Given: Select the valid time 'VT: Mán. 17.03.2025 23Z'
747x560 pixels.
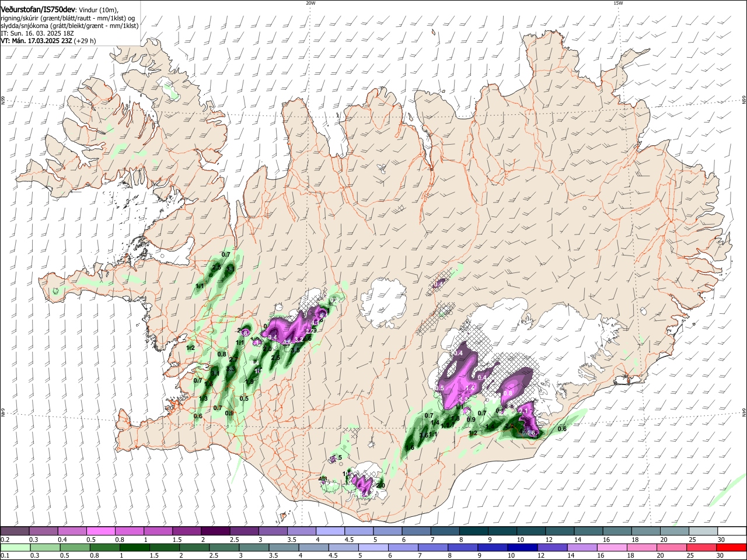Looking at the screenshot, I should pos(36,41).
